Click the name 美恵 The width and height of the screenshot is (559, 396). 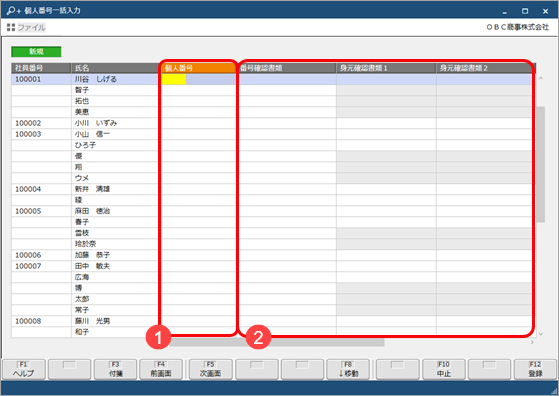[x=82, y=112]
